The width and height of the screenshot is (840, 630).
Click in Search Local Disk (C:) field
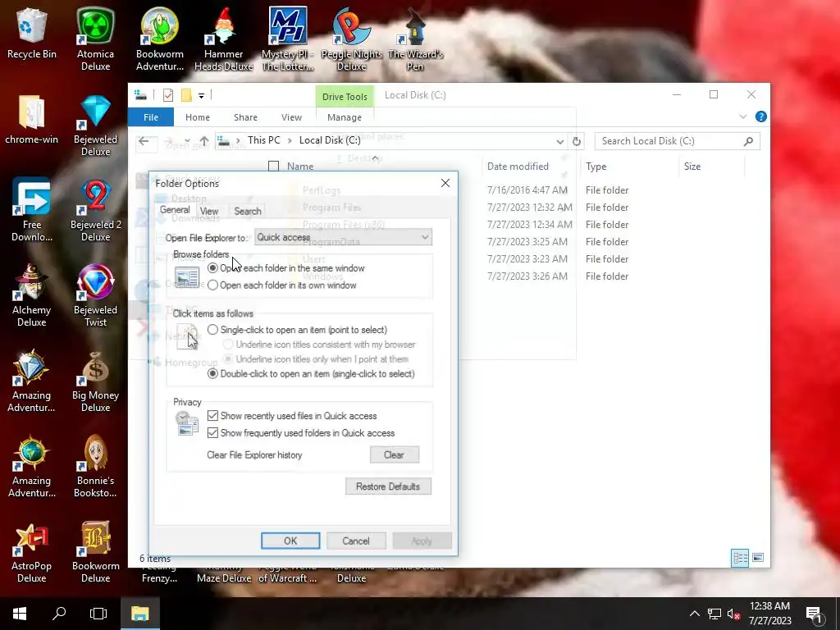(x=677, y=141)
